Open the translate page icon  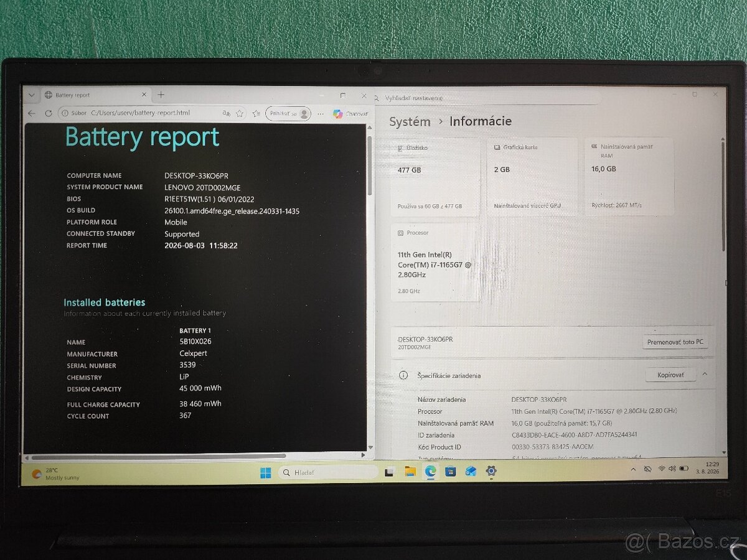pos(227,113)
